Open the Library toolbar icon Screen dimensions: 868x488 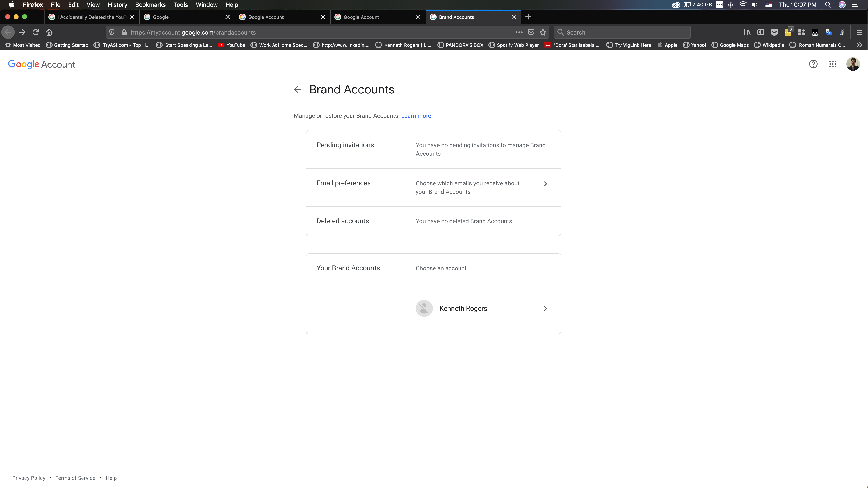(747, 32)
